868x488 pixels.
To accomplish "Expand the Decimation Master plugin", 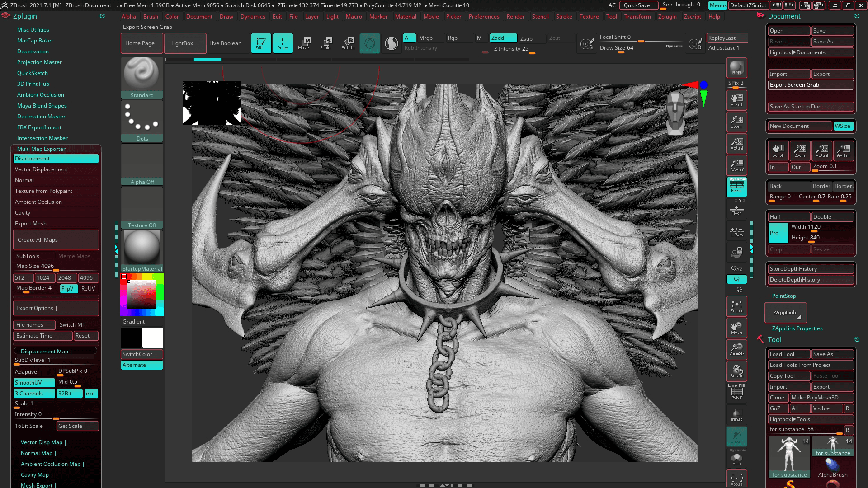I will tap(41, 117).
